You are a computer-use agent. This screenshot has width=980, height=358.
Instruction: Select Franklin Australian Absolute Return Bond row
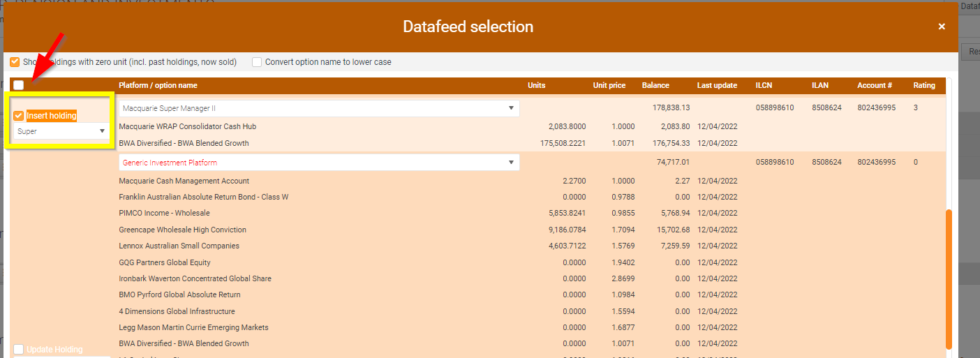532,197
